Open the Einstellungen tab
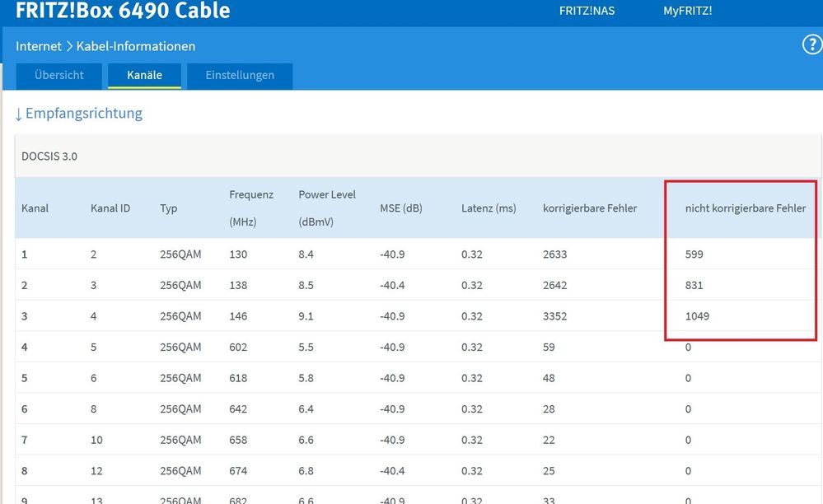Viewport: 823px width, 504px height. (240, 75)
